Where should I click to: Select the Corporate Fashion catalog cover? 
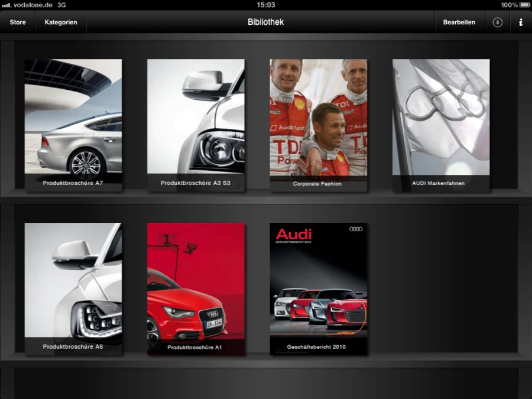point(318,118)
